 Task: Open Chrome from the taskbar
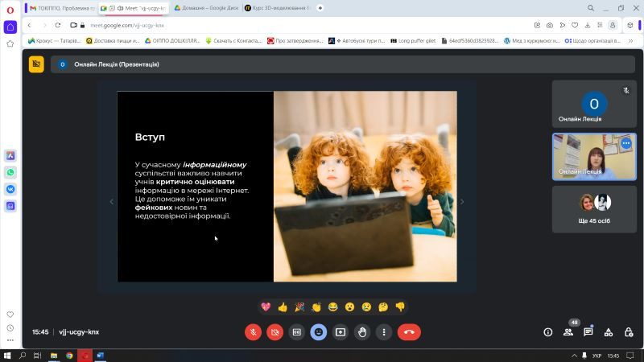pos(69,356)
